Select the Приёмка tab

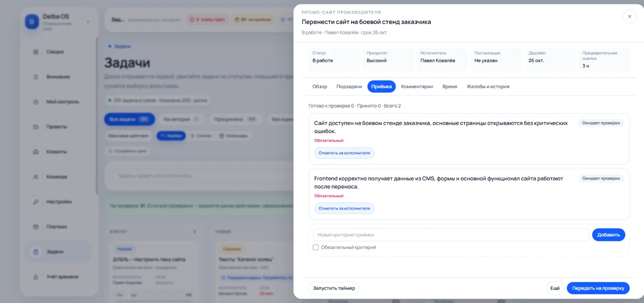[x=382, y=86]
